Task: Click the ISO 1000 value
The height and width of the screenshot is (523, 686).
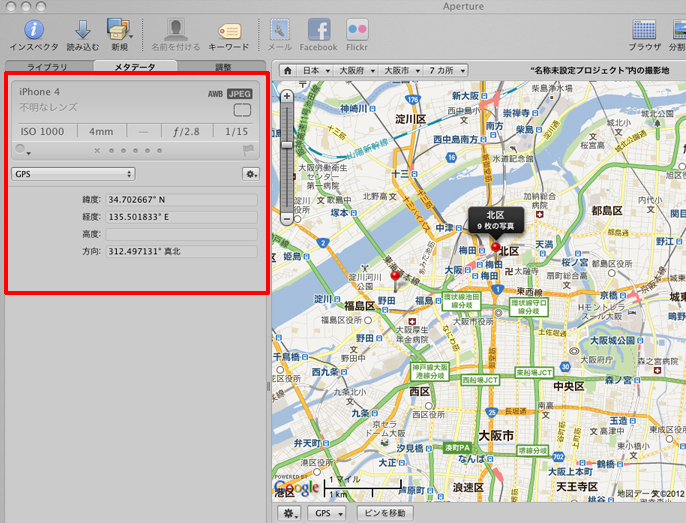Action: coord(42,132)
